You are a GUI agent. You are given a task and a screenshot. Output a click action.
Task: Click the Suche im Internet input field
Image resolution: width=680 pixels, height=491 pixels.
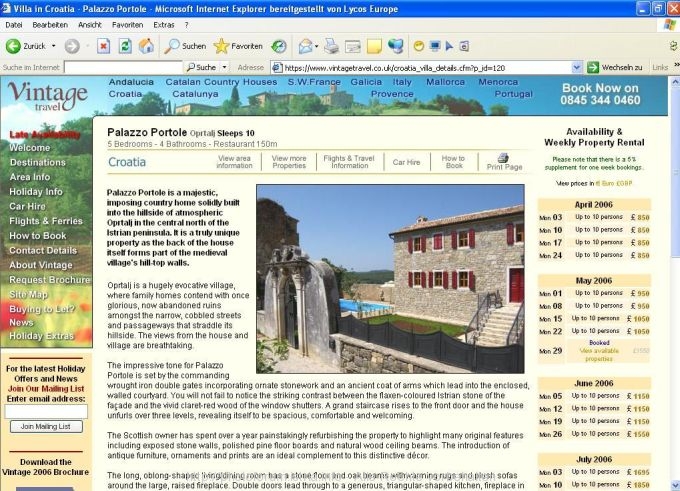(x=123, y=67)
